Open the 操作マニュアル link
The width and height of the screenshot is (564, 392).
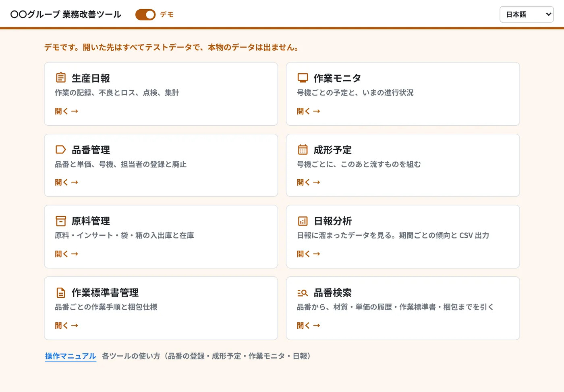(x=70, y=356)
